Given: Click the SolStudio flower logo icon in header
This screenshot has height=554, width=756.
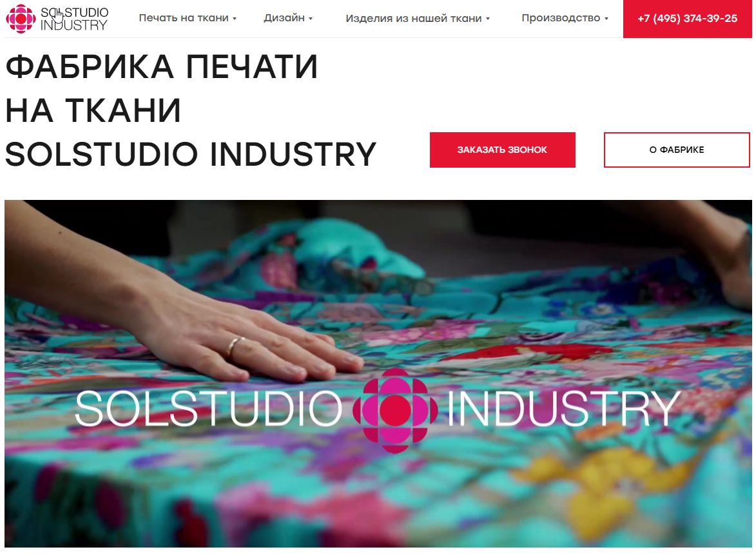Looking at the screenshot, I should (x=20, y=18).
